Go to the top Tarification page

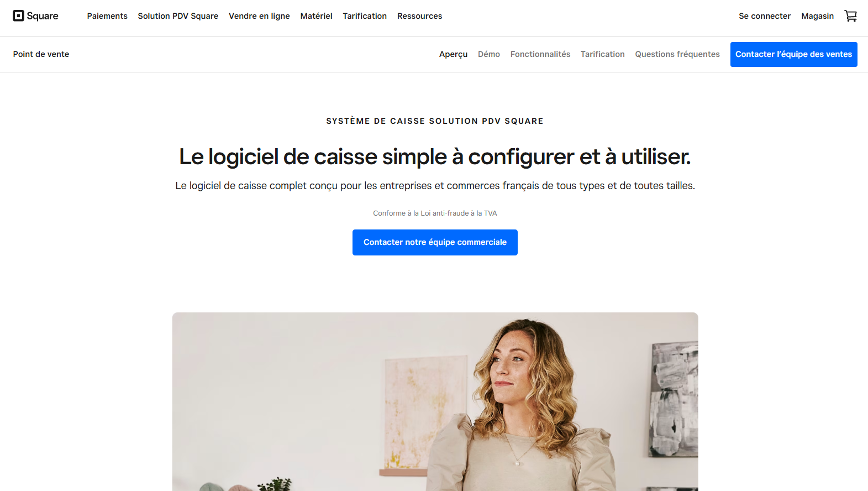(365, 16)
